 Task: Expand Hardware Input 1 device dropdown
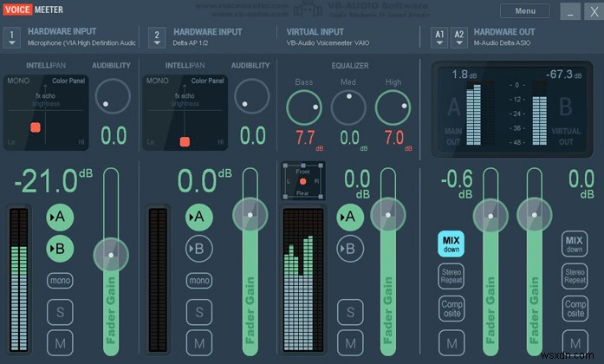click(11, 37)
